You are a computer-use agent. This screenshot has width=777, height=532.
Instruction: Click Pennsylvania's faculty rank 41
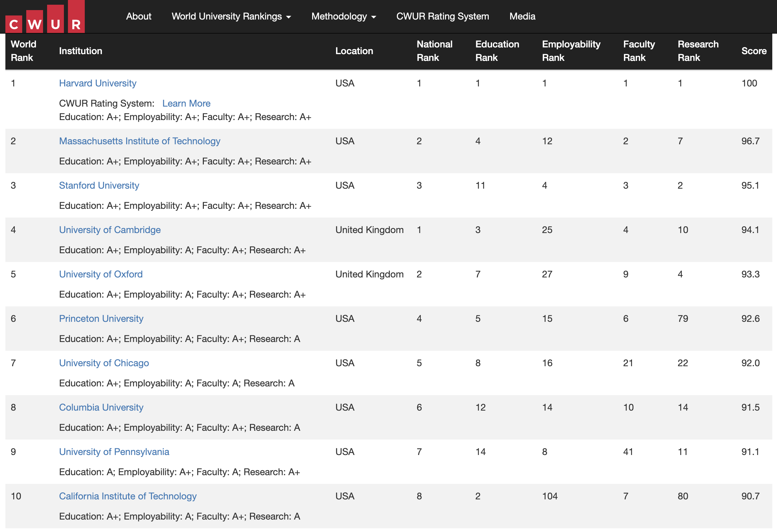click(628, 452)
